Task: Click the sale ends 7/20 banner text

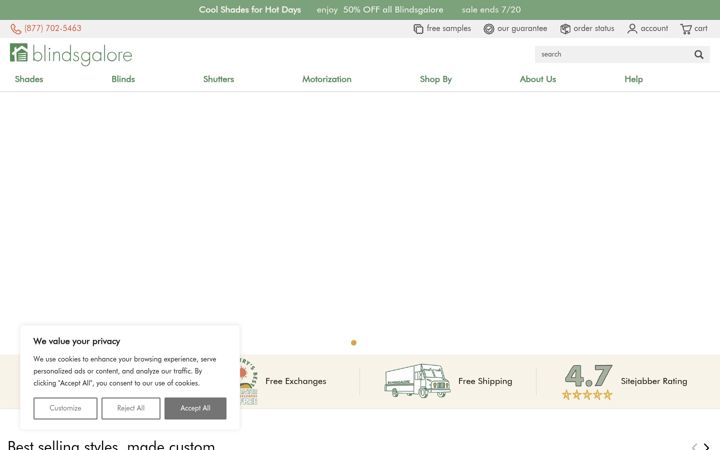Action: click(x=491, y=10)
